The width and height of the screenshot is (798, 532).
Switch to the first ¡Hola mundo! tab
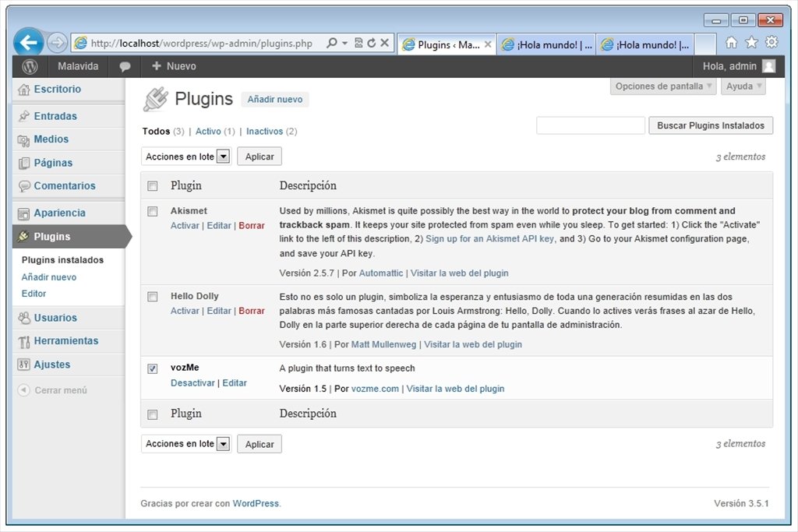click(x=546, y=44)
